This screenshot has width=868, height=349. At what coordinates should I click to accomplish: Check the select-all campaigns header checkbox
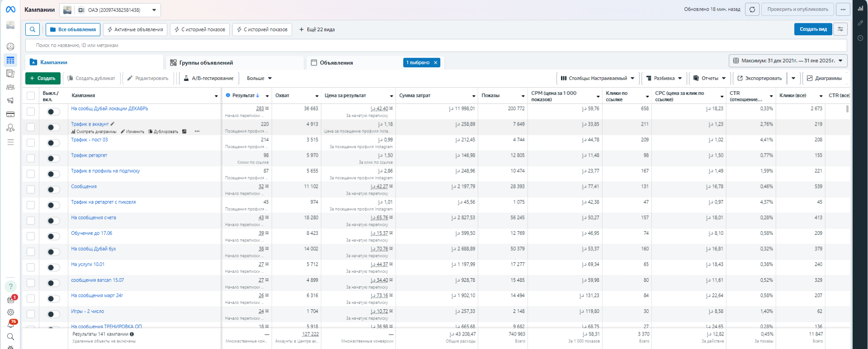(31, 96)
